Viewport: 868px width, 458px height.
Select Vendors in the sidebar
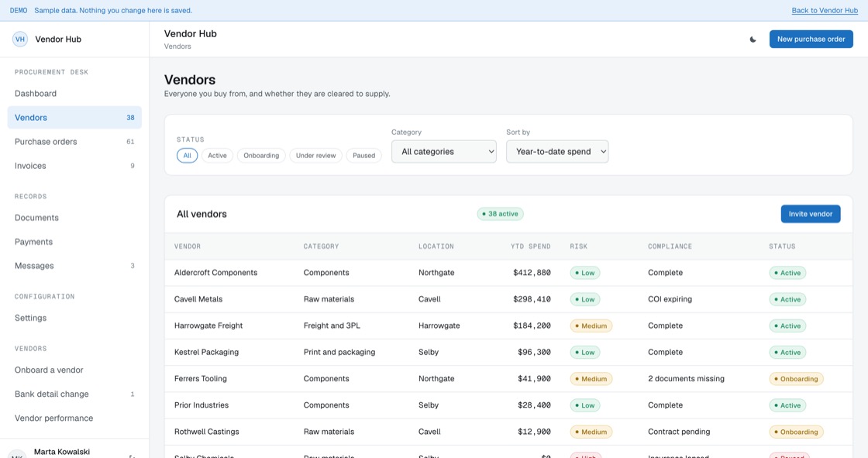pos(74,118)
